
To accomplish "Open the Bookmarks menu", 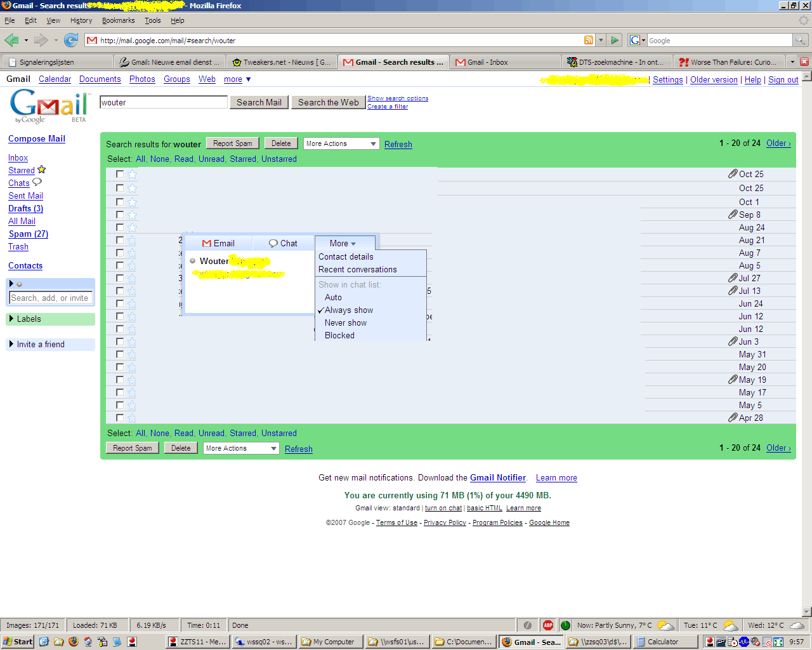I will tap(119, 20).
